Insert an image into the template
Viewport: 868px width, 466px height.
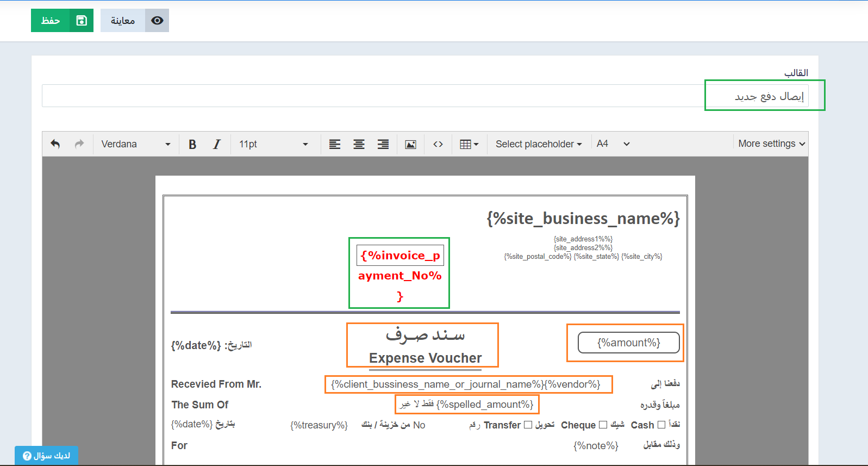click(x=411, y=144)
